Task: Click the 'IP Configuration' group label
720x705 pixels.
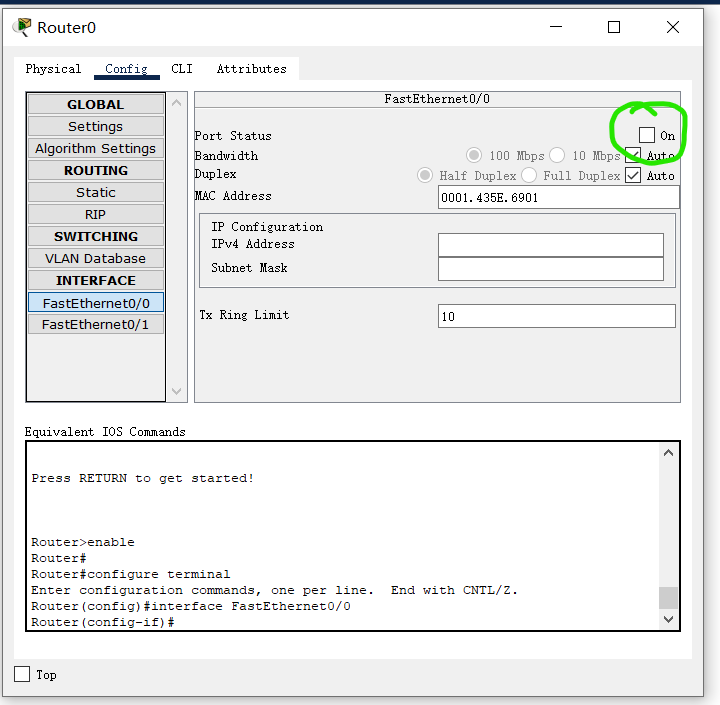Action: [267, 227]
